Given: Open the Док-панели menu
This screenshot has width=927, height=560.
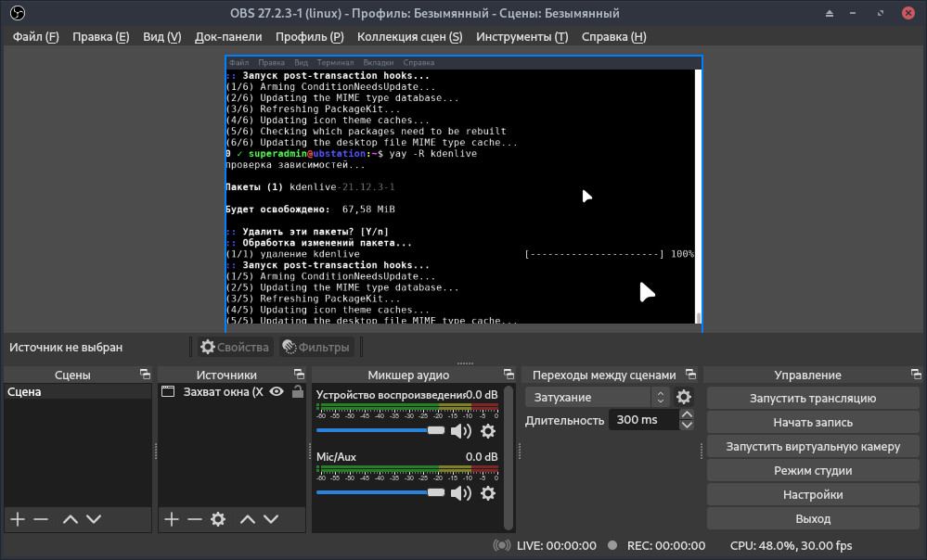Looking at the screenshot, I should [228, 37].
